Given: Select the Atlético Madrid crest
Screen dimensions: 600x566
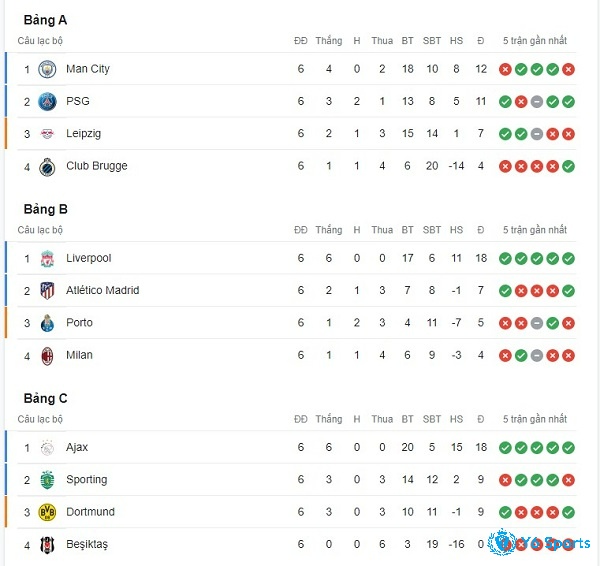Looking at the screenshot, I should tap(47, 291).
